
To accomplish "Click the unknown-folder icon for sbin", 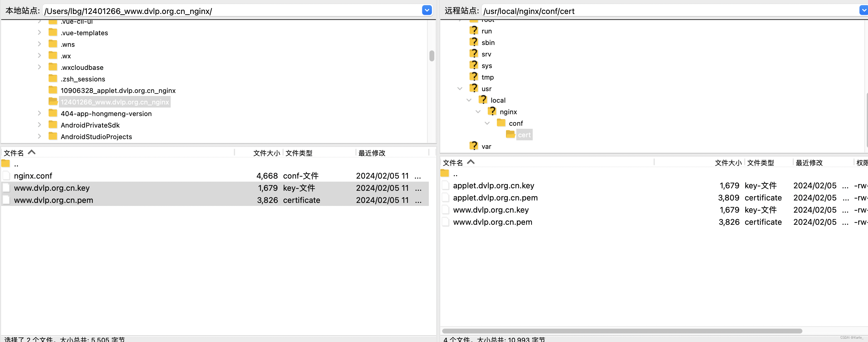I will 474,42.
